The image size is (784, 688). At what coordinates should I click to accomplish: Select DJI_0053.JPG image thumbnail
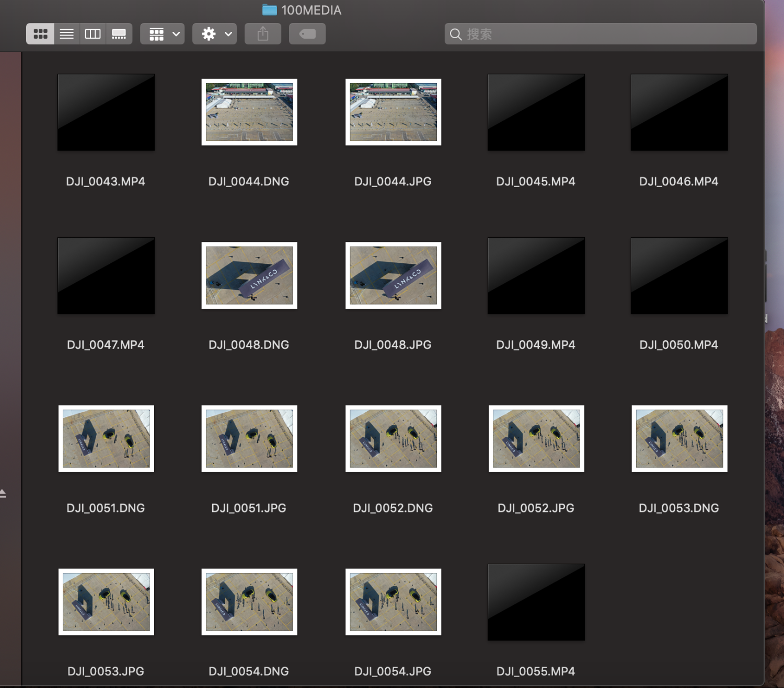pos(106,602)
